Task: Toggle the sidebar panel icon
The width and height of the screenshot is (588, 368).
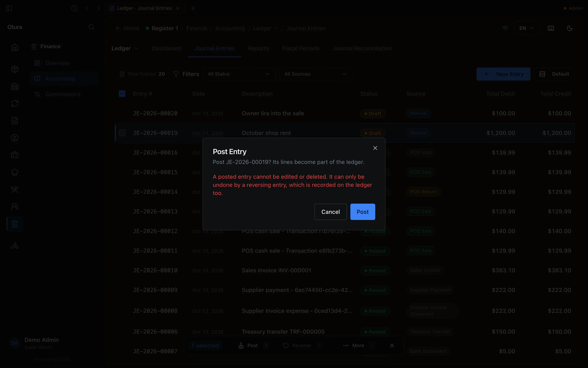Action: 9,8
